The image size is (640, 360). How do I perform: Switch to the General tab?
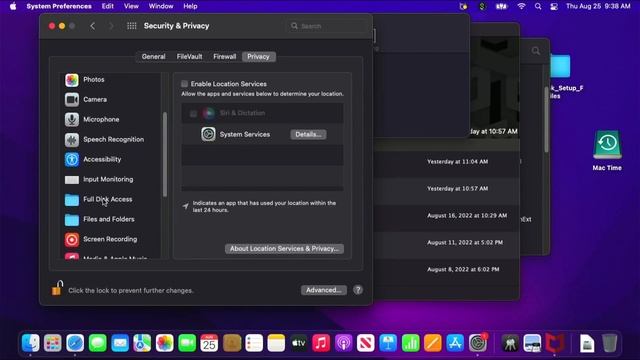153,57
